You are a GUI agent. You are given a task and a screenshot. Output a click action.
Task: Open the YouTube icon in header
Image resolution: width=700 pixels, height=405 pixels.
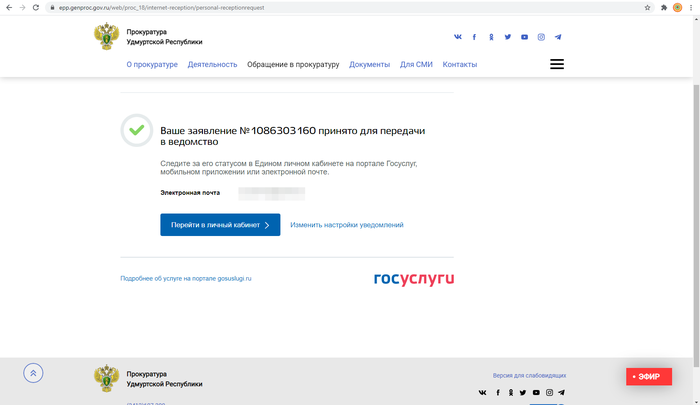coord(524,37)
